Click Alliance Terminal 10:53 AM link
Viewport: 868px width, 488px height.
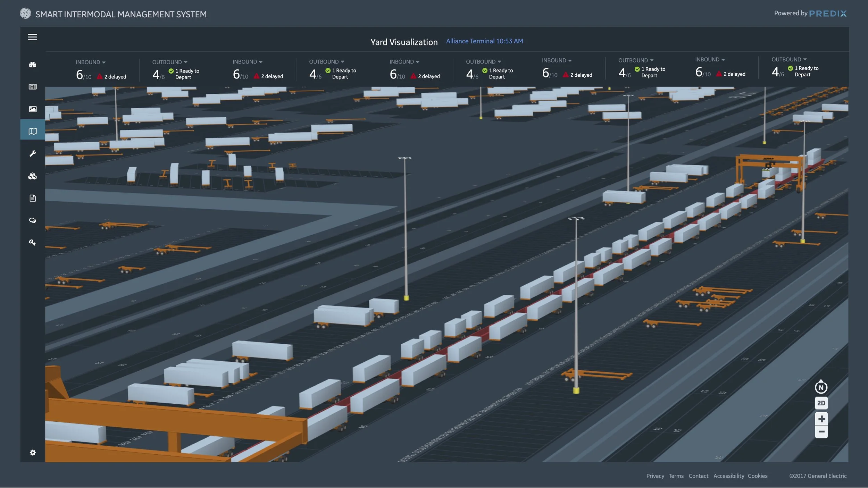tap(484, 41)
